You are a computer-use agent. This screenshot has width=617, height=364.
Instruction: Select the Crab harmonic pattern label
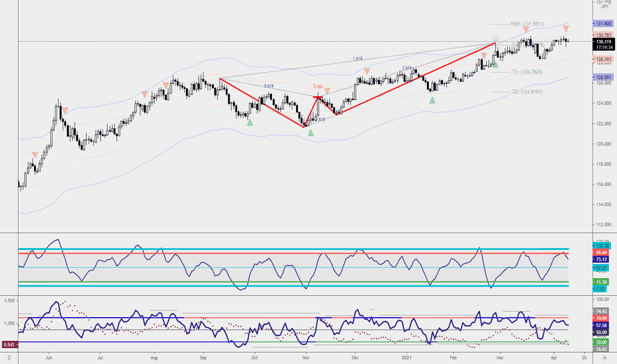pos(318,86)
